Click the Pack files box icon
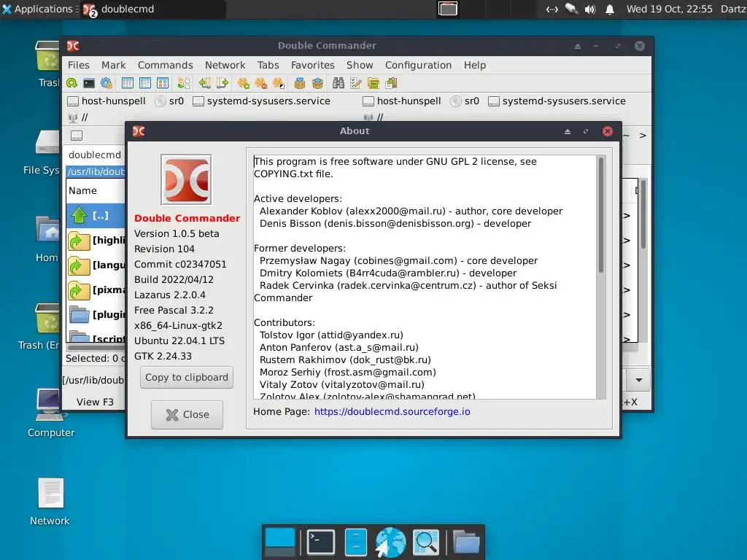This screenshot has height=560, width=747. (300, 83)
